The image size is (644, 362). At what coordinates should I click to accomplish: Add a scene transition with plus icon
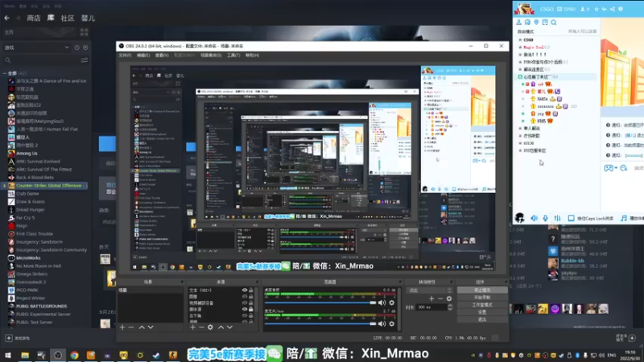pos(431,298)
